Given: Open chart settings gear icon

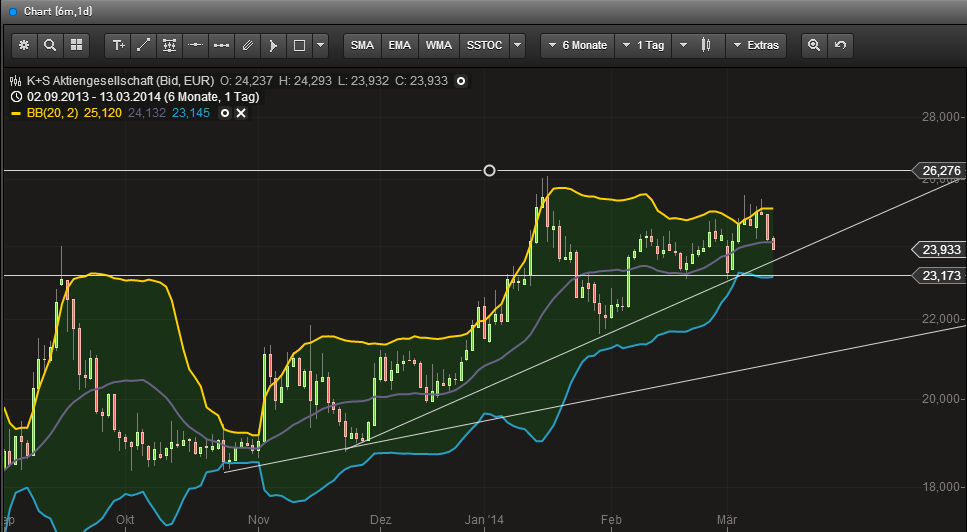Looking at the screenshot, I should click(25, 45).
